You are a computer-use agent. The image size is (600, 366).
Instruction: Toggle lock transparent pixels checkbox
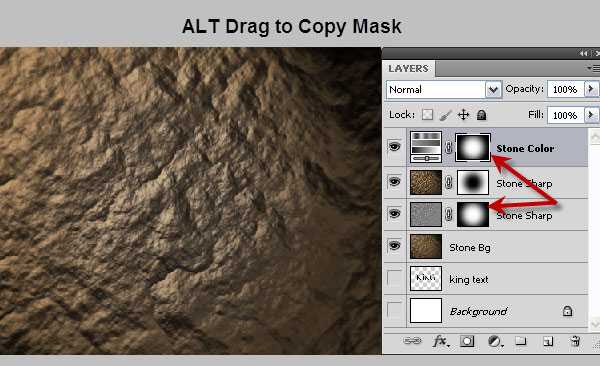tap(427, 114)
